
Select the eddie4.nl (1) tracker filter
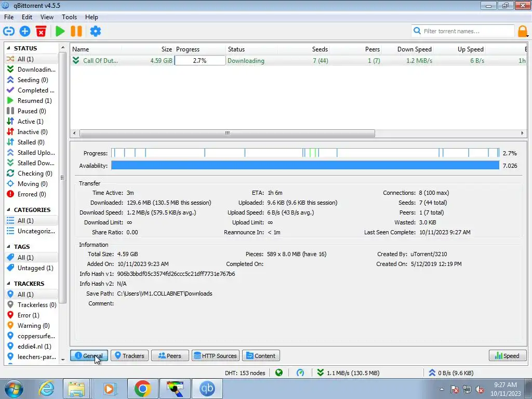[x=32, y=347]
